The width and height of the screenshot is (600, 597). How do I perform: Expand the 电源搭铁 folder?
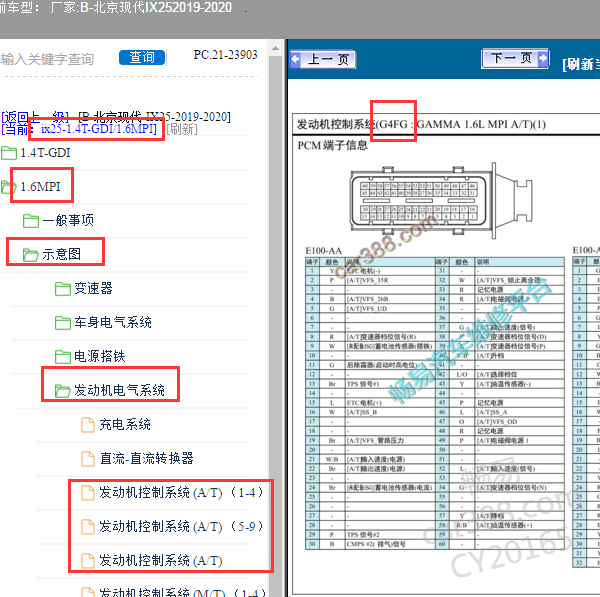(99, 356)
